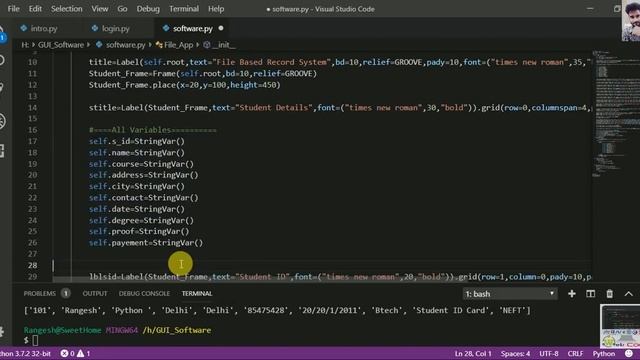Click the minimap code overview
Screen dimensions: 640x360
pyautogui.click(x=616, y=114)
